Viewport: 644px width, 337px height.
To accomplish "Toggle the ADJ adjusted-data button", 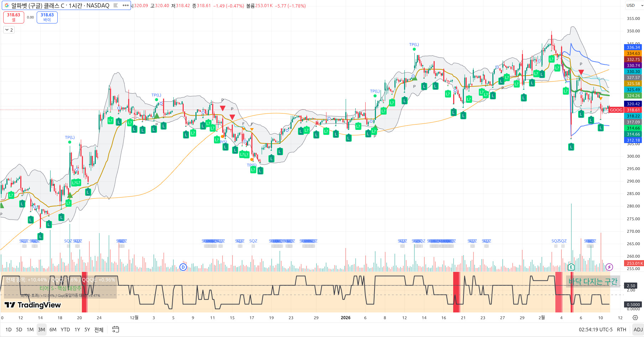I will coord(638,330).
